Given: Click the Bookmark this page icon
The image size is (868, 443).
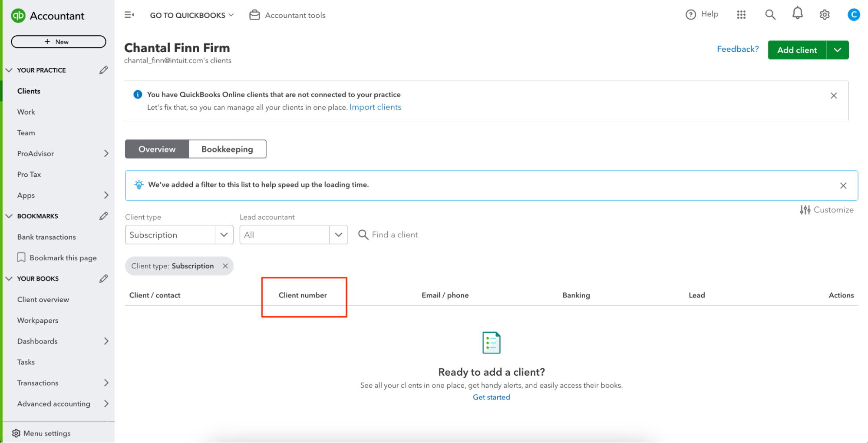Looking at the screenshot, I should (21, 258).
